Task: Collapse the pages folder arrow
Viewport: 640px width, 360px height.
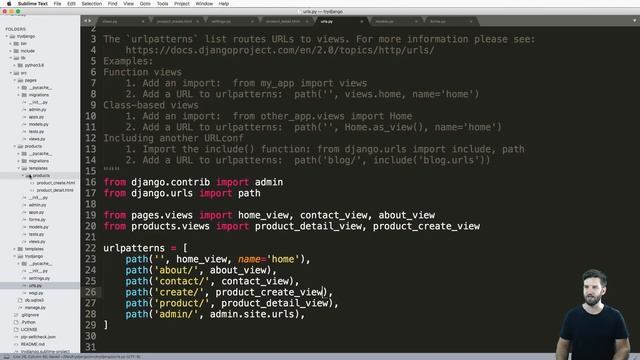Action: pos(15,80)
